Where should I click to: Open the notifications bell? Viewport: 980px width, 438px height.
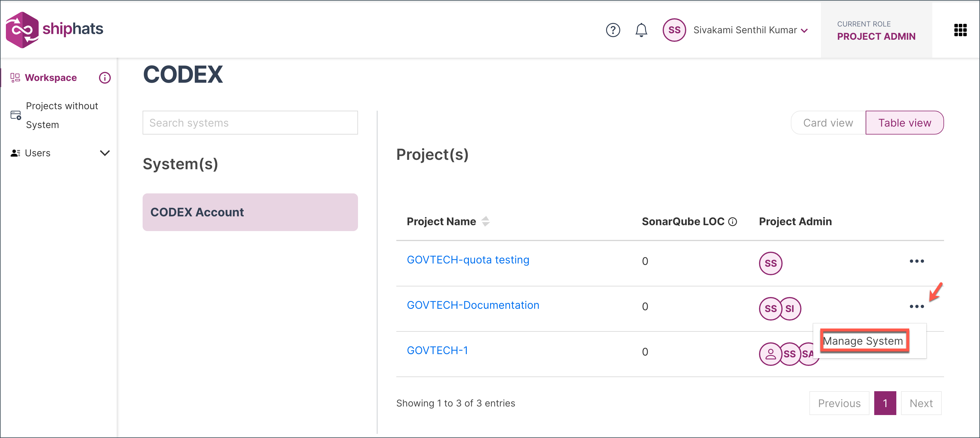click(x=641, y=30)
